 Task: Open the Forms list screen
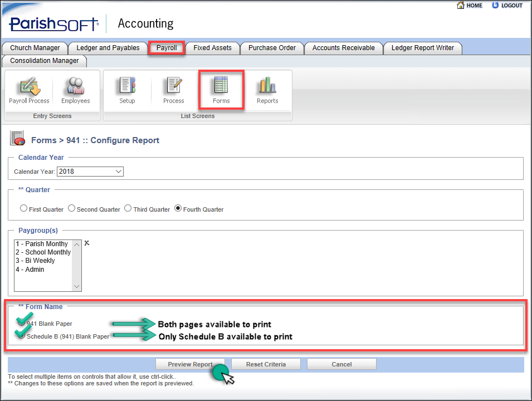click(x=221, y=91)
